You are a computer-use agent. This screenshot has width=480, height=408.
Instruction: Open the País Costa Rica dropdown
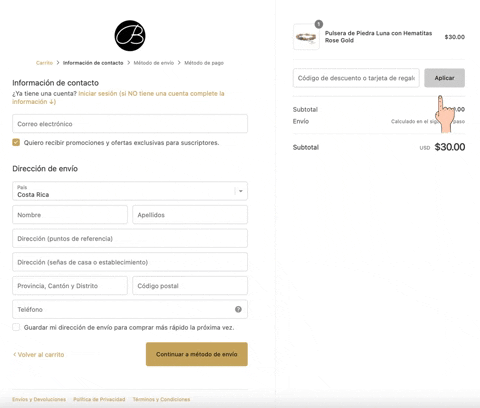pos(130,191)
